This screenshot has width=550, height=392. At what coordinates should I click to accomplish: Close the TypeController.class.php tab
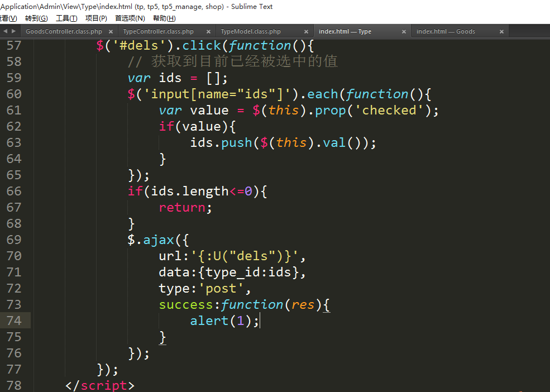coord(208,32)
